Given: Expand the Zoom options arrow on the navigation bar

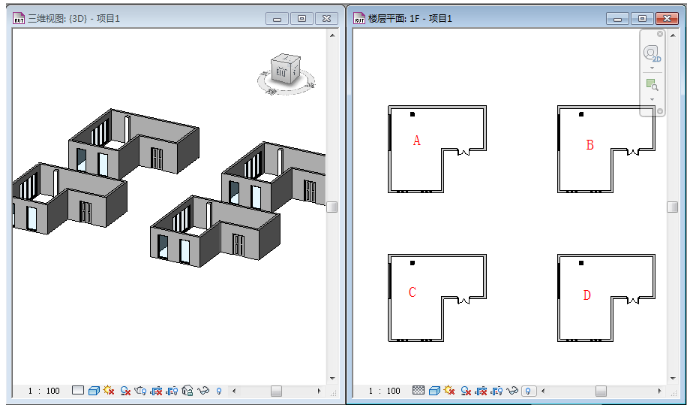Looking at the screenshot, I should click(x=652, y=99).
